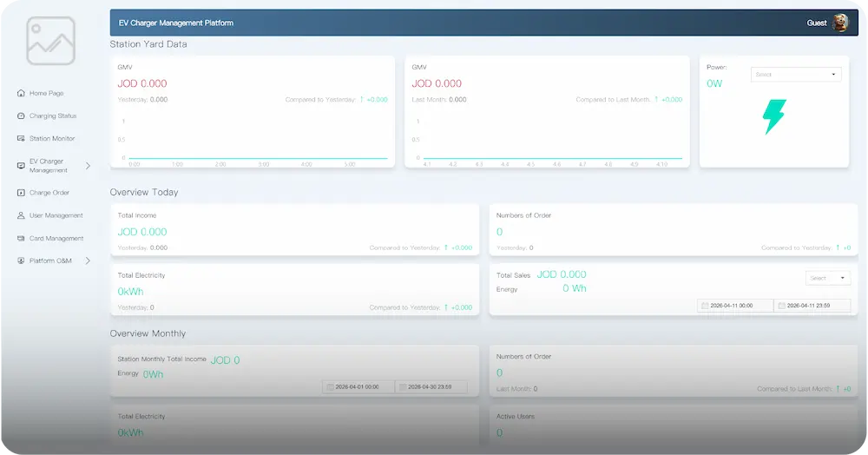Click the Total Sales JOD 0.000 value
Image resolution: width=868 pixels, height=455 pixels.
562,274
